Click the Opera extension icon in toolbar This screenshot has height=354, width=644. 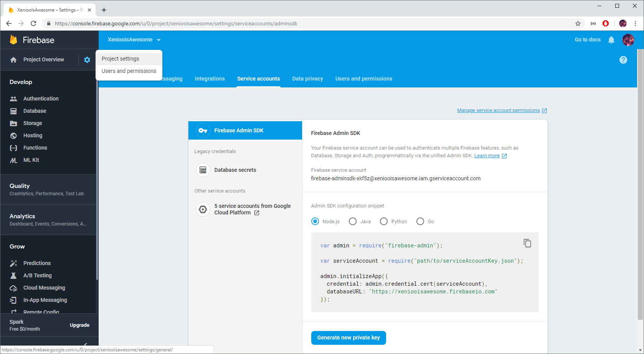point(606,23)
